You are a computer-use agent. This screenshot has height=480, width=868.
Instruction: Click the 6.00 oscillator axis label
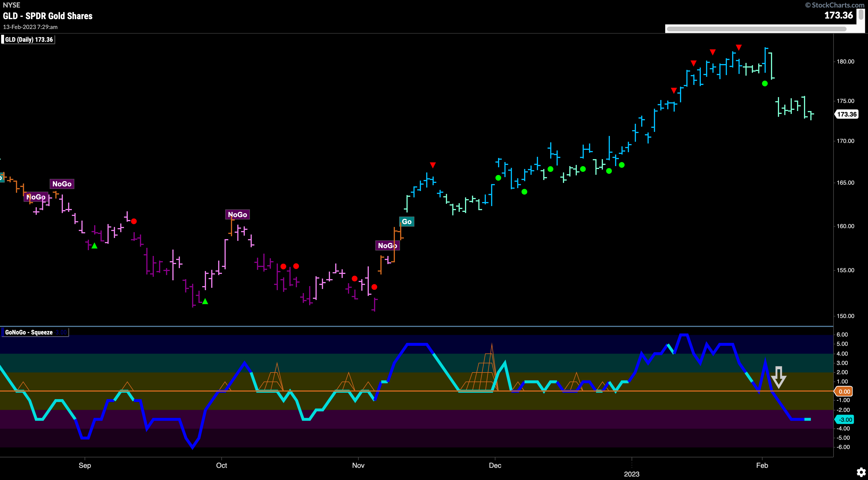[842, 334]
